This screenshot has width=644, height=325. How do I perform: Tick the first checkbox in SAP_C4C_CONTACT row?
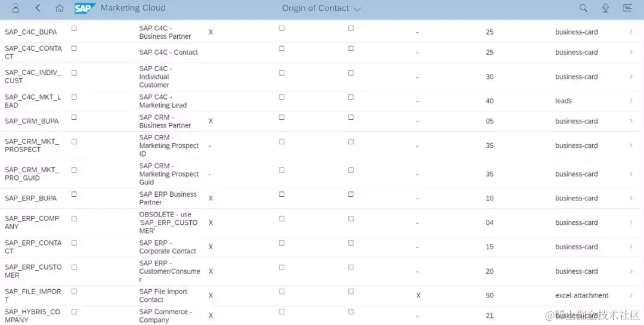click(x=74, y=48)
